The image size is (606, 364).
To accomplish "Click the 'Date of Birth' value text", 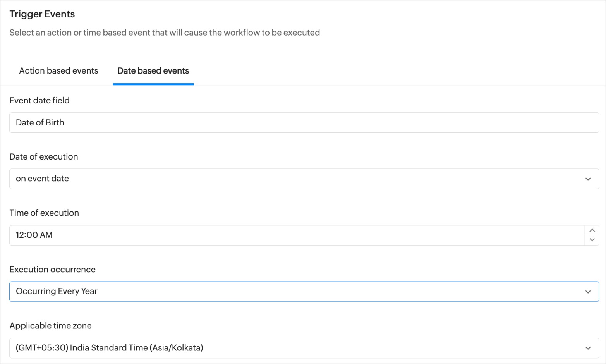I will click(40, 123).
